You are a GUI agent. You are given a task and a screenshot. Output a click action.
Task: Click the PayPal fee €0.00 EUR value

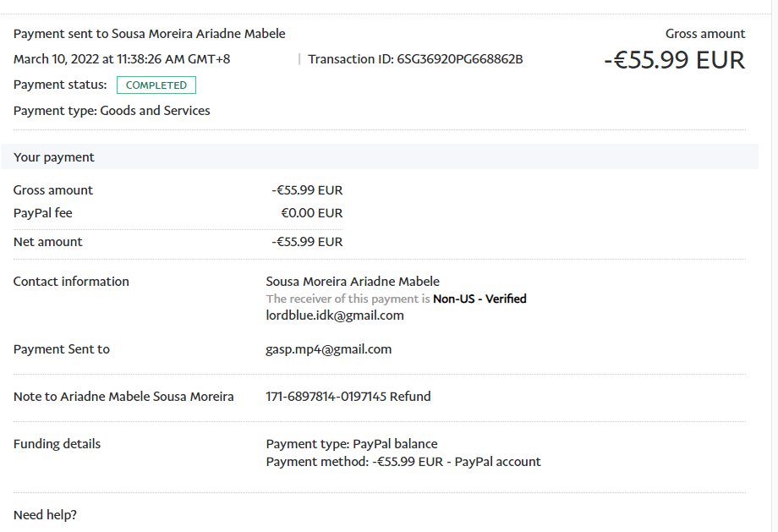[x=311, y=213]
